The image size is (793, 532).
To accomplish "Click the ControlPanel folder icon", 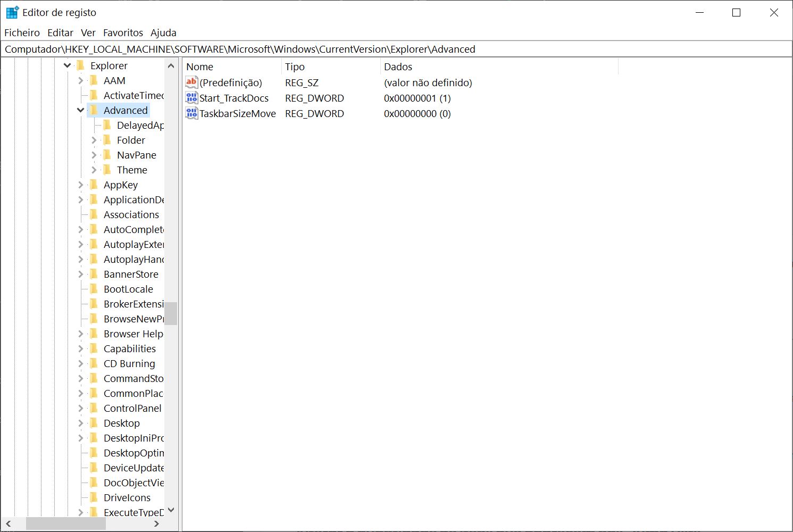I will (x=94, y=408).
